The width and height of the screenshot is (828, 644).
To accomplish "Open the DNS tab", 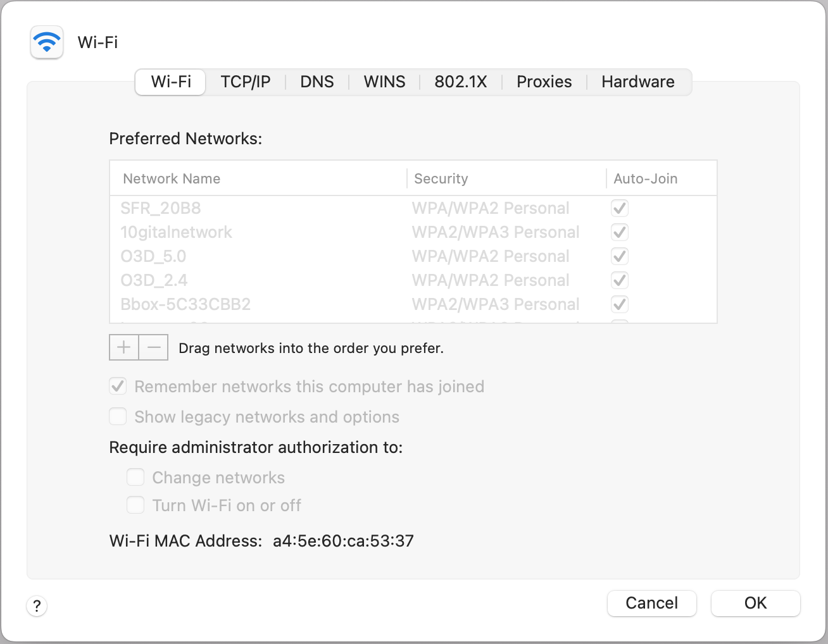I will tap(317, 82).
